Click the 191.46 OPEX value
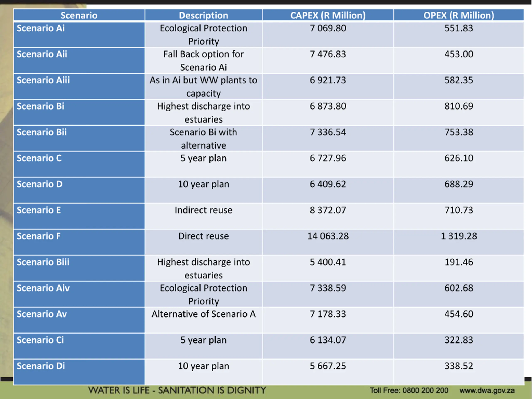The width and height of the screenshot is (532, 399). click(x=459, y=262)
